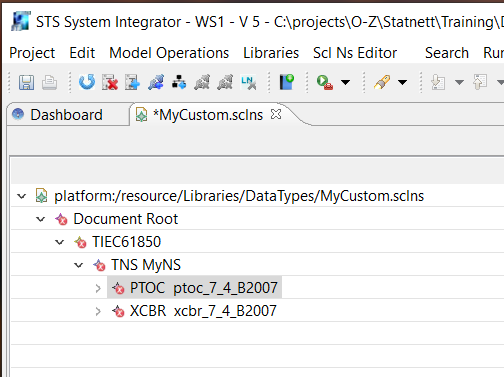This screenshot has width=504, height=377.
Task: Expand the XCBR xcbr_7_4_B2007 node
Action: 98,311
